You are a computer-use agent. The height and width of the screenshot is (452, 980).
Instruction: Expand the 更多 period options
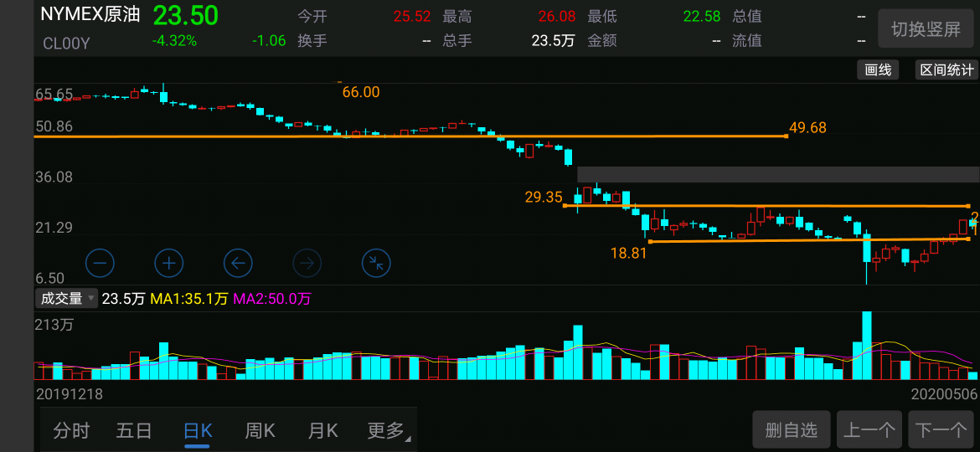(388, 431)
